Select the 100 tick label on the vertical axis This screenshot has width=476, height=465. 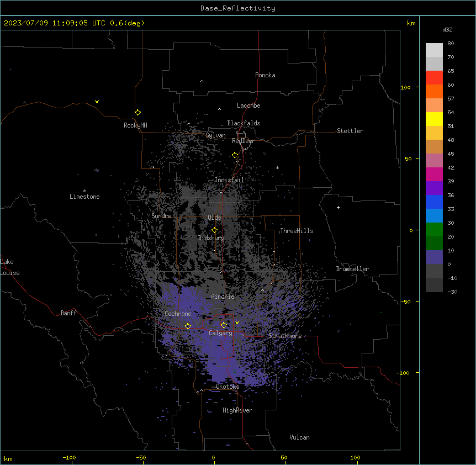405,87
